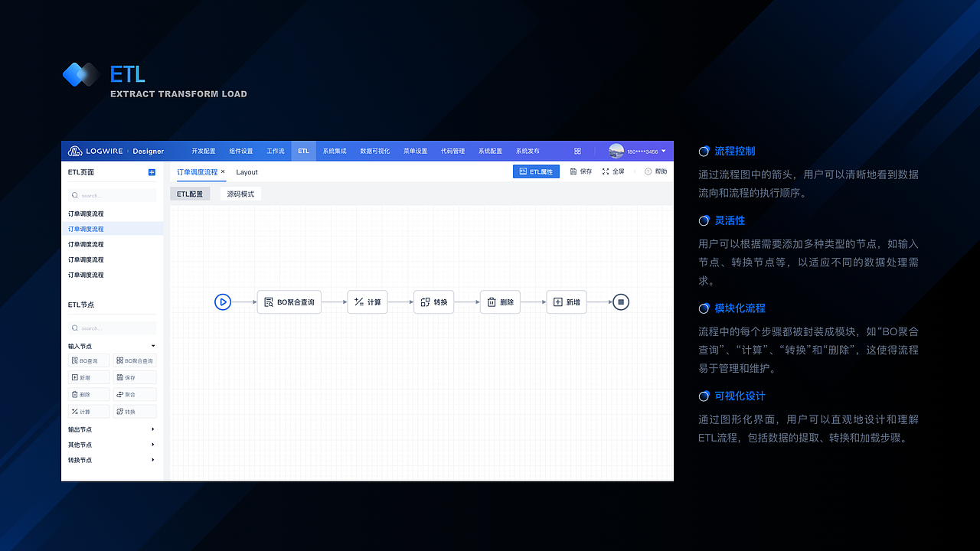Enter fullscreen with the 全屏 button

pos(613,172)
